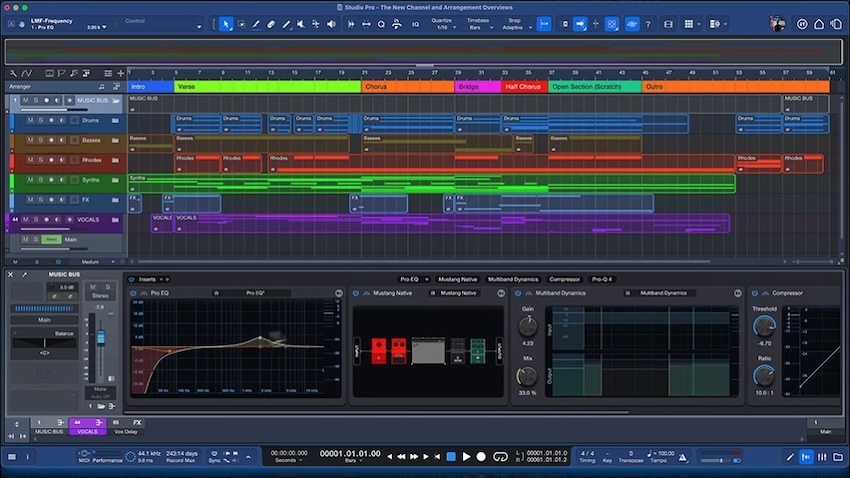Solo the Rhodes track

coord(40,160)
